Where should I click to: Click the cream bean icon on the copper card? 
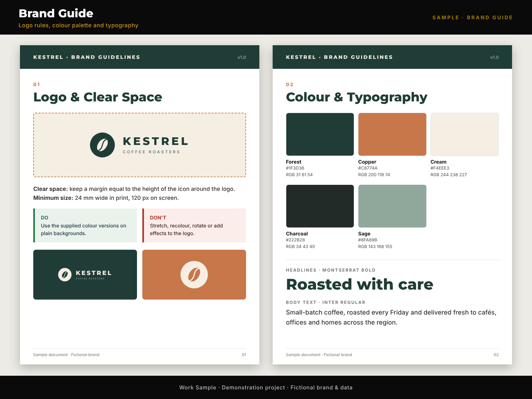tap(194, 275)
